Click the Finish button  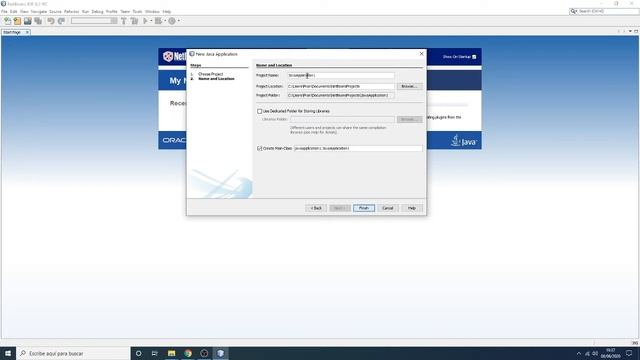(364, 208)
